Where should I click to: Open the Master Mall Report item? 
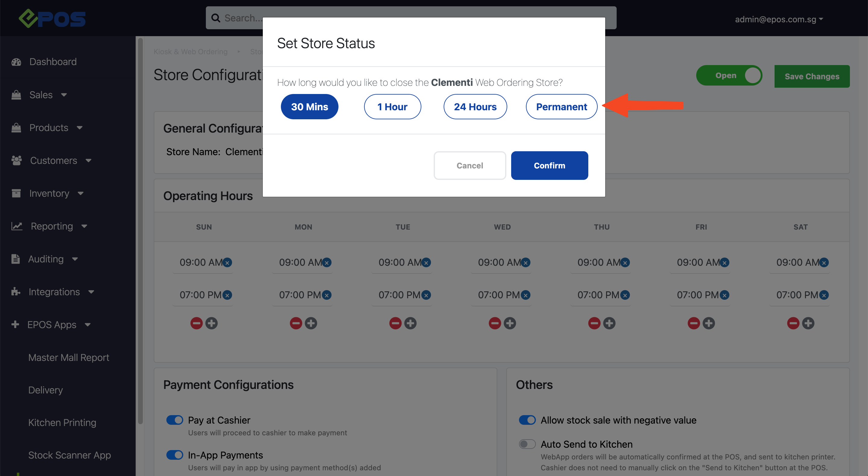pyautogui.click(x=69, y=357)
